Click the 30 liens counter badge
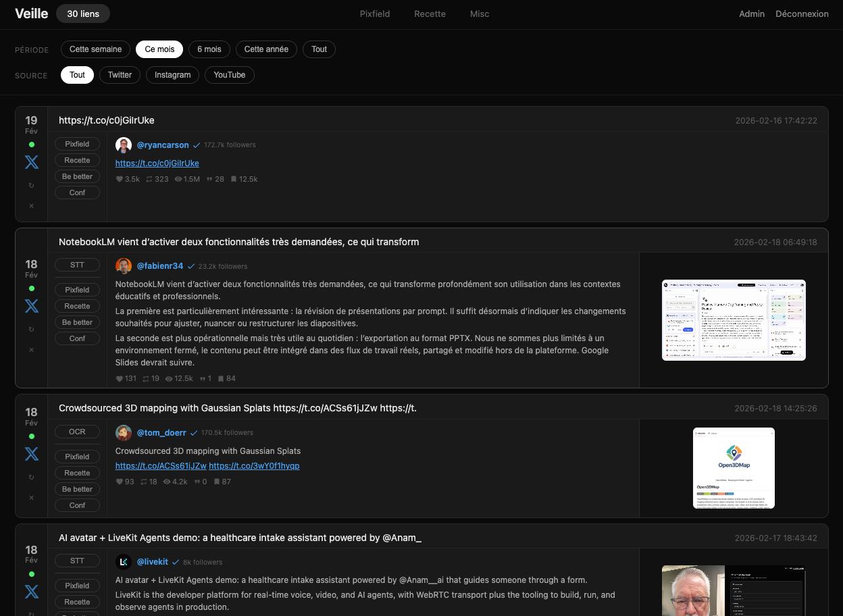 tap(82, 14)
